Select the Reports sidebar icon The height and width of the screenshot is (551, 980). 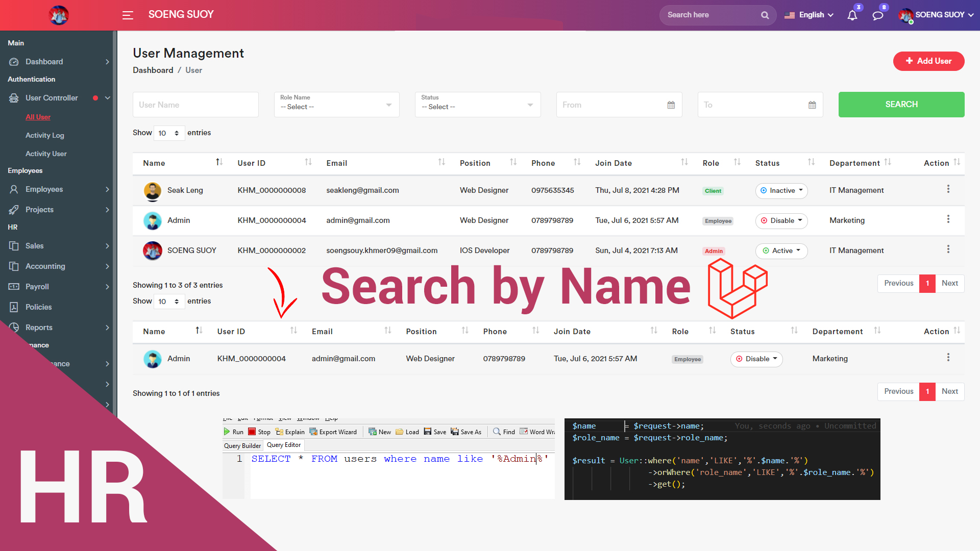click(x=14, y=328)
